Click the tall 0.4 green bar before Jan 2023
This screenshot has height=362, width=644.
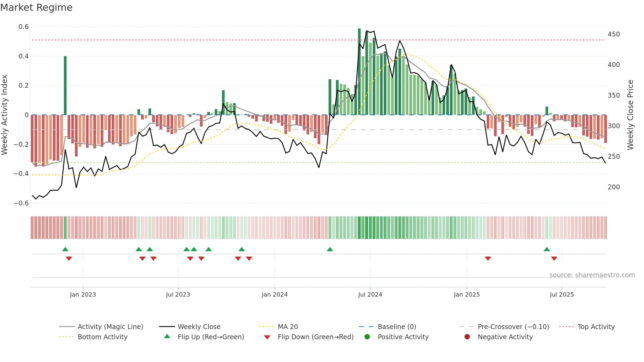65,85
